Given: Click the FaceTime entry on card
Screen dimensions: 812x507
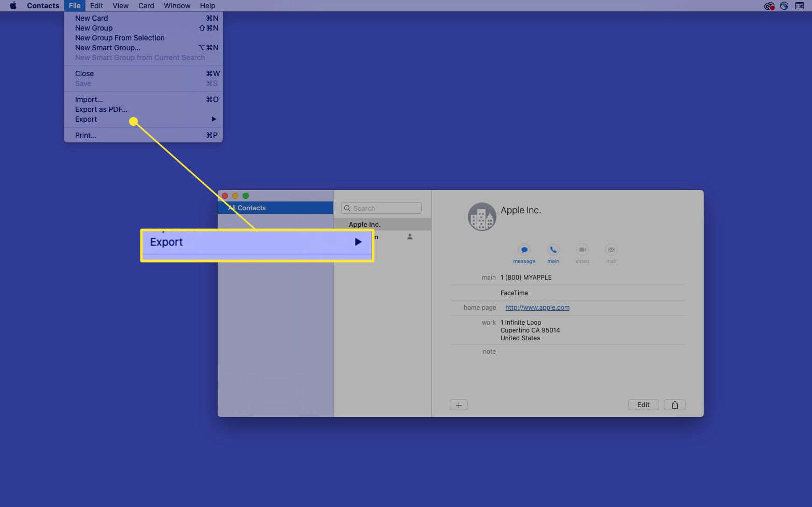Looking at the screenshot, I should point(514,293).
